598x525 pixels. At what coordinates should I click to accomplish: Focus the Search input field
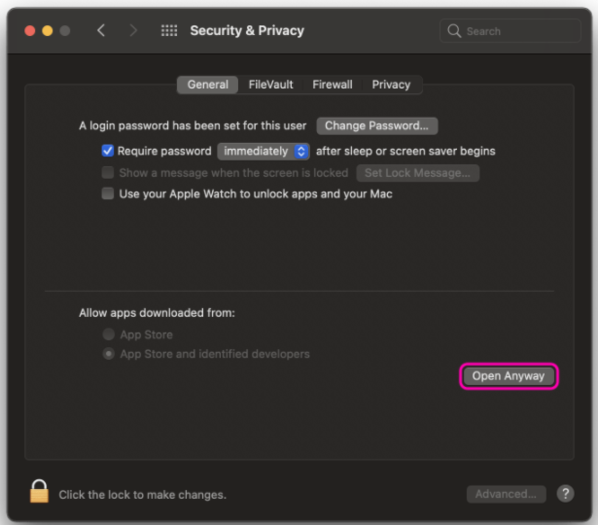[x=511, y=31]
